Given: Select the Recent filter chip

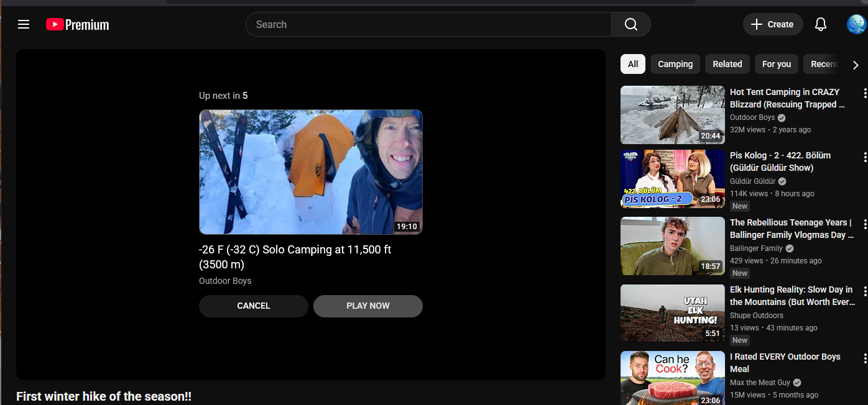Looking at the screenshot, I should pyautogui.click(x=822, y=64).
